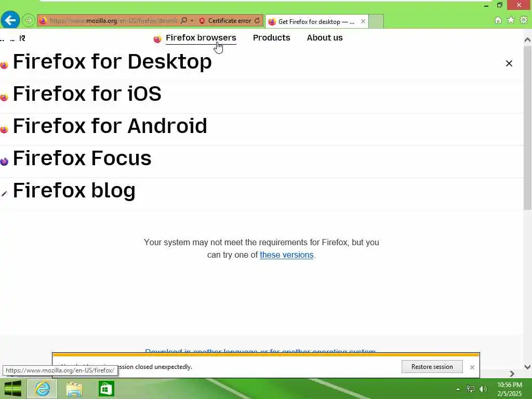
Task: Go back with the browser back arrow
Action: 10,20
